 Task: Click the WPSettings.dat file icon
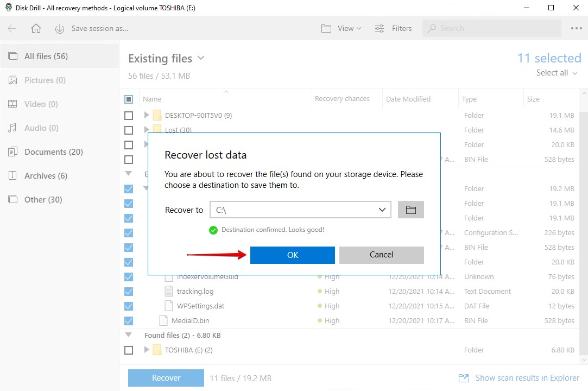pyautogui.click(x=169, y=306)
